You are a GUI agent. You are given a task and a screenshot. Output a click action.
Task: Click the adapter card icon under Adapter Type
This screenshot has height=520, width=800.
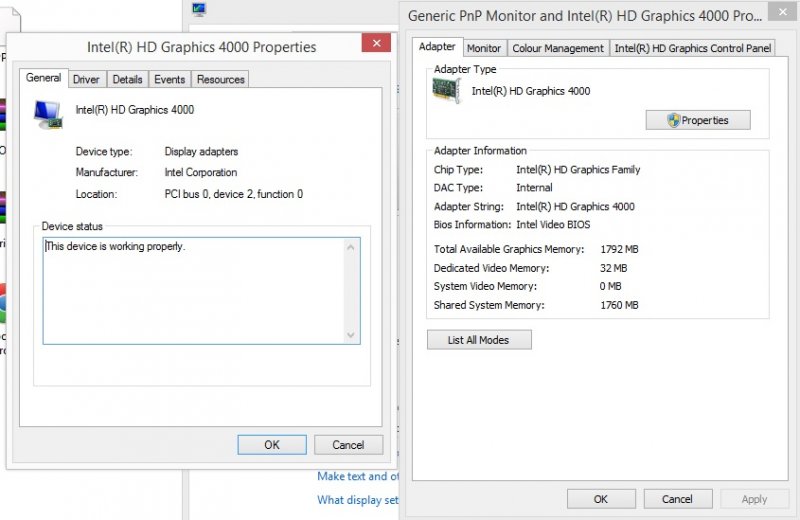pos(446,91)
